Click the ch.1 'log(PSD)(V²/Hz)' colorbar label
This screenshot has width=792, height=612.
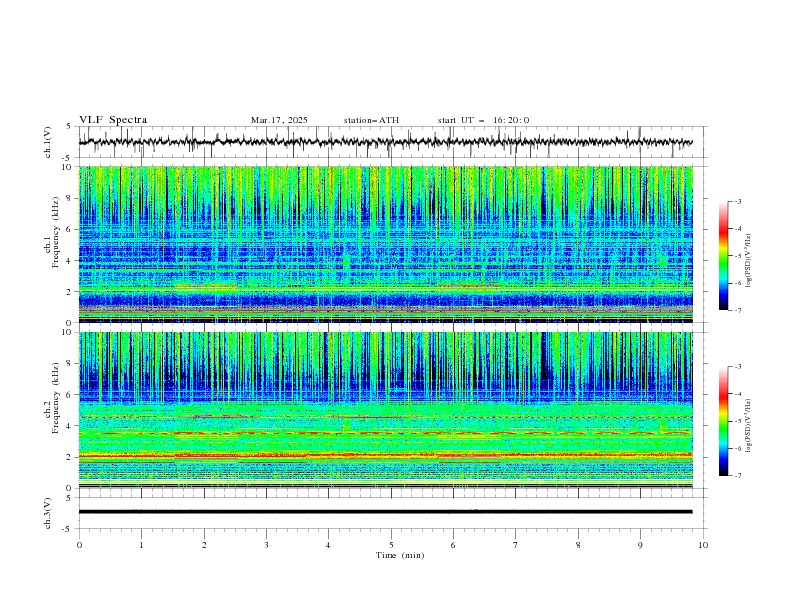[x=749, y=261]
